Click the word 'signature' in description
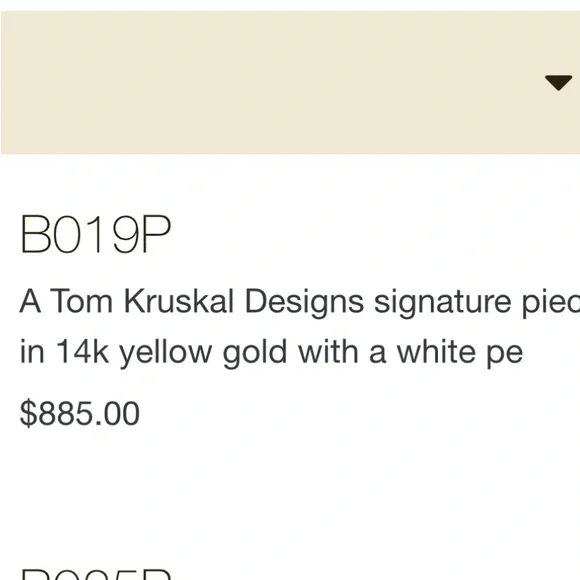 click(442, 303)
